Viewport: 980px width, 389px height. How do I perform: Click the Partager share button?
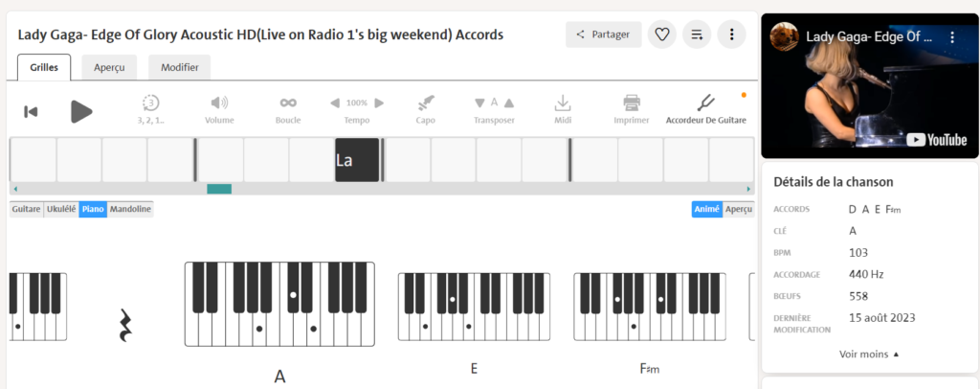point(603,34)
